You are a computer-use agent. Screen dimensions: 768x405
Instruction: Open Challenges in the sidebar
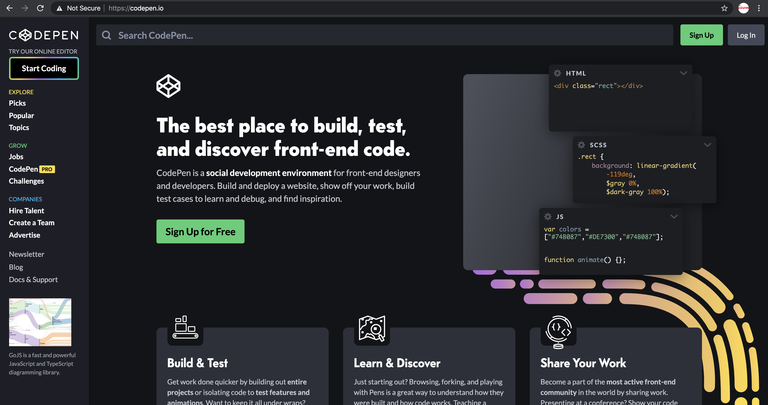point(26,181)
